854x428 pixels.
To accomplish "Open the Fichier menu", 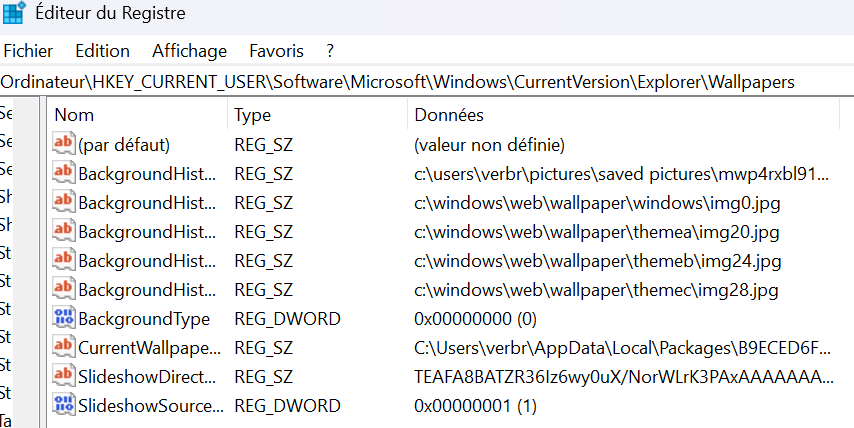I will click(x=28, y=51).
